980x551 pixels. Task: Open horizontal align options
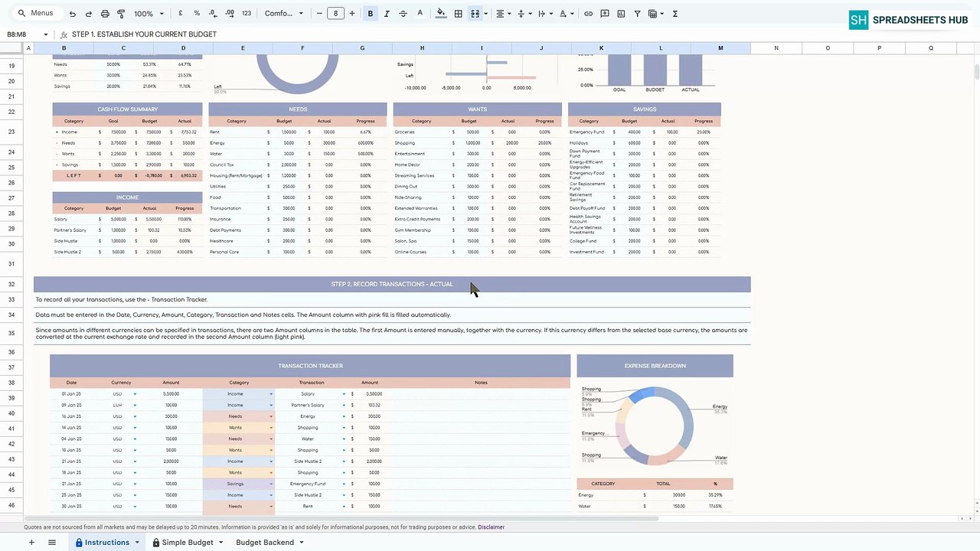502,14
